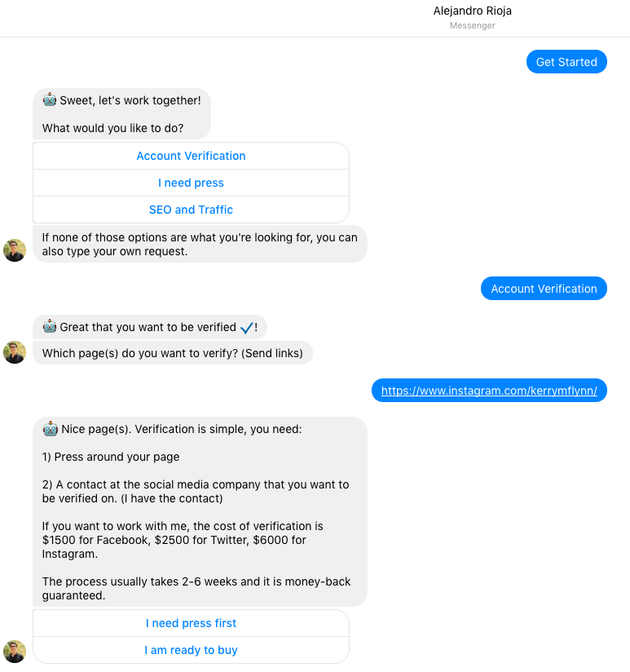Viewport: 630px width, 672px height.
Task: Select 'I need press first'
Action: click(x=191, y=623)
